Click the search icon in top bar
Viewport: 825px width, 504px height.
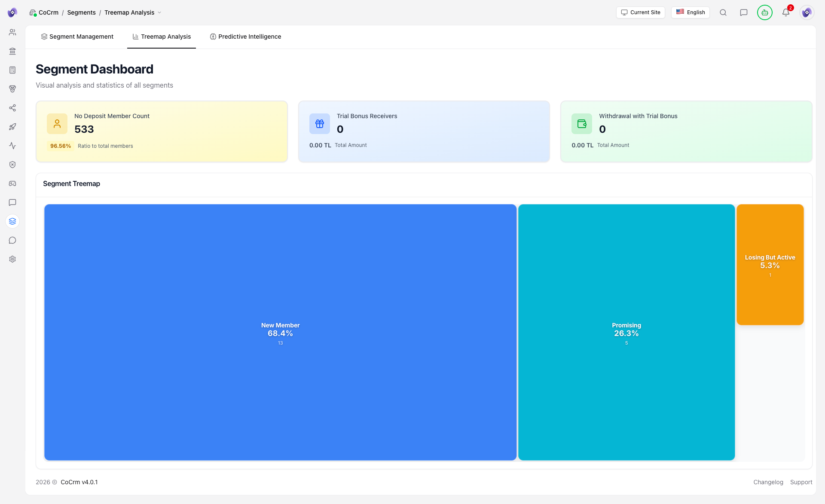[x=723, y=12]
